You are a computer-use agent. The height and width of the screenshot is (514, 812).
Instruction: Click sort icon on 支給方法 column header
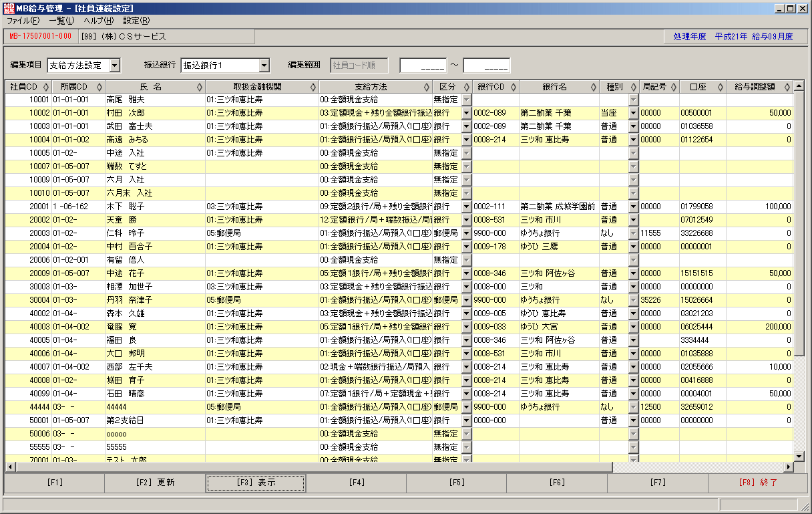427,87
